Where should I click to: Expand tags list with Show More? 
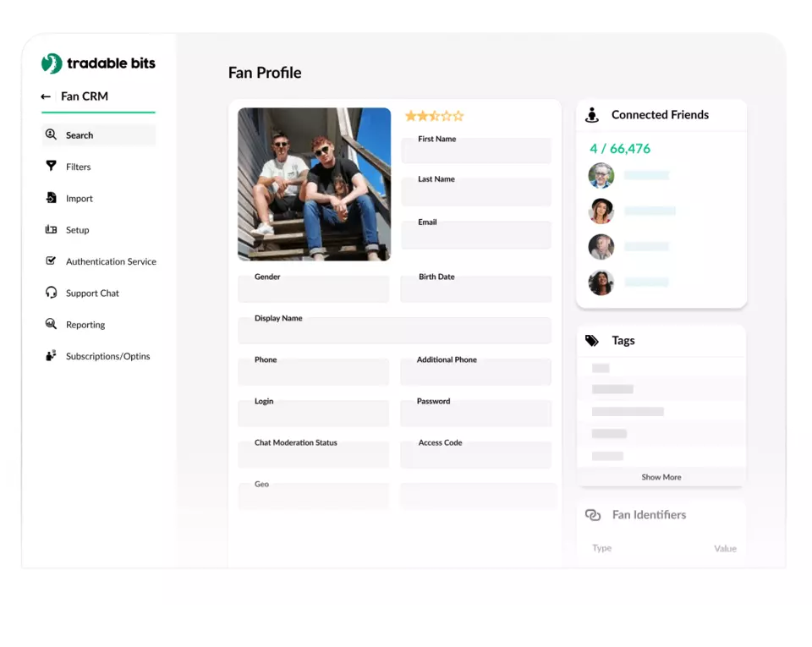(661, 477)
